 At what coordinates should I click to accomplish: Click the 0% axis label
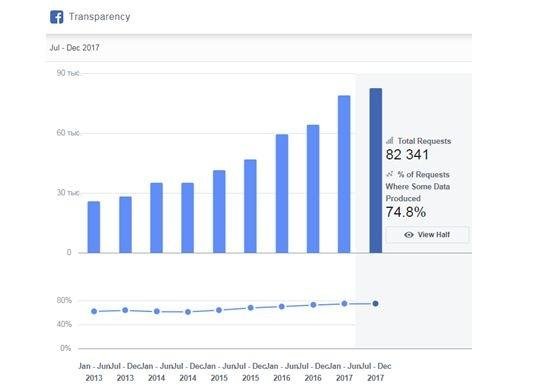pos(66,348)
